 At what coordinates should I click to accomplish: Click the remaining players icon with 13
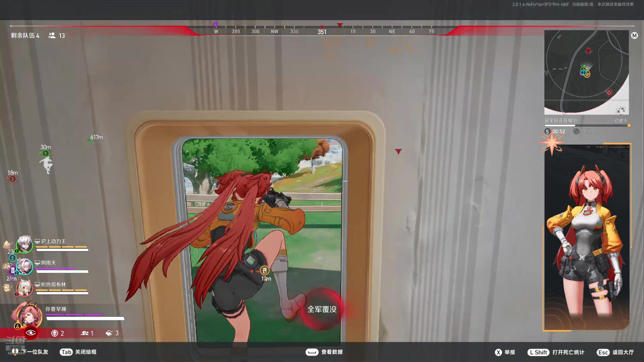(52, 35)
